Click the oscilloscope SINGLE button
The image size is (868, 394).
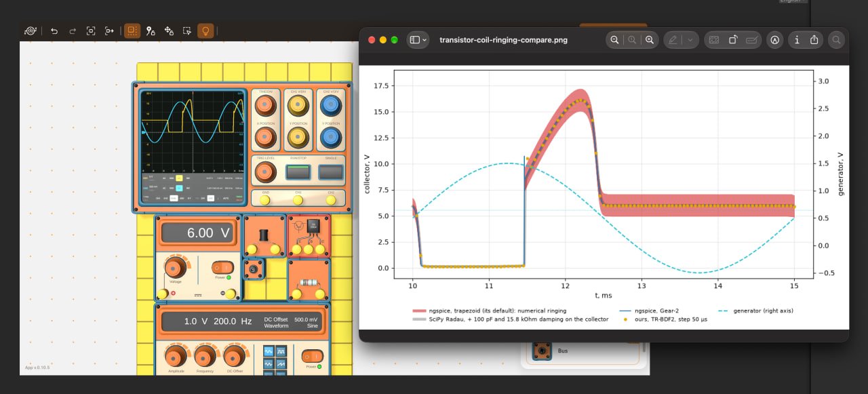coord(330,172)
